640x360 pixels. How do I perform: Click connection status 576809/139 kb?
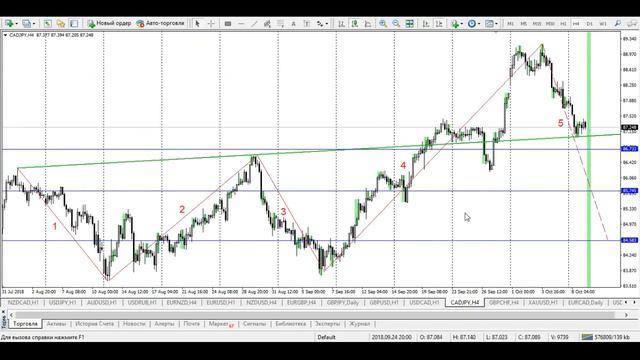607,337
